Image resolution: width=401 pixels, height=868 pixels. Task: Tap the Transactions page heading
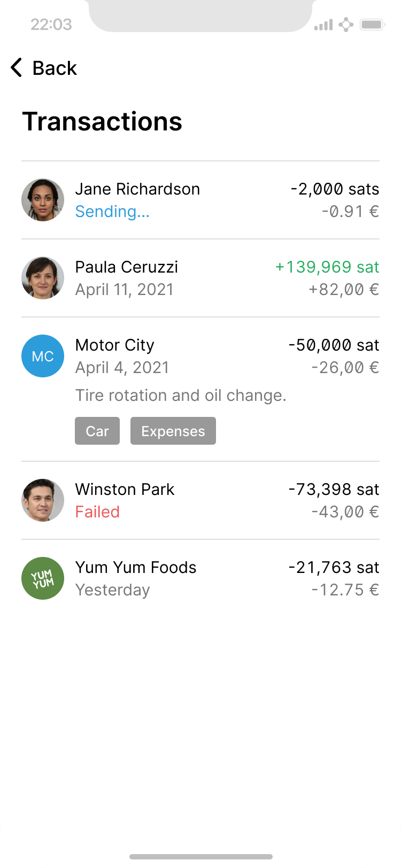102,121
